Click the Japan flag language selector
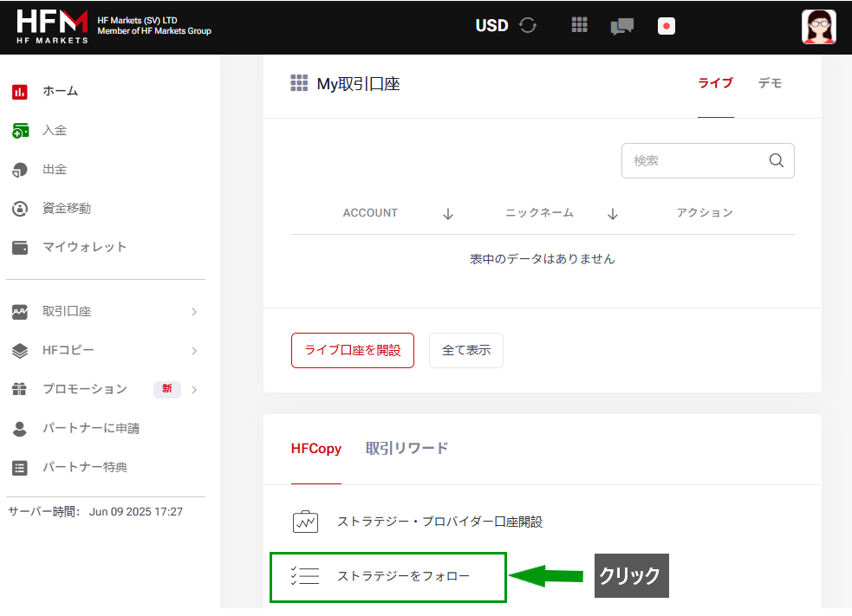This screenshot has height=616, width=852. (x=667, y=26)
